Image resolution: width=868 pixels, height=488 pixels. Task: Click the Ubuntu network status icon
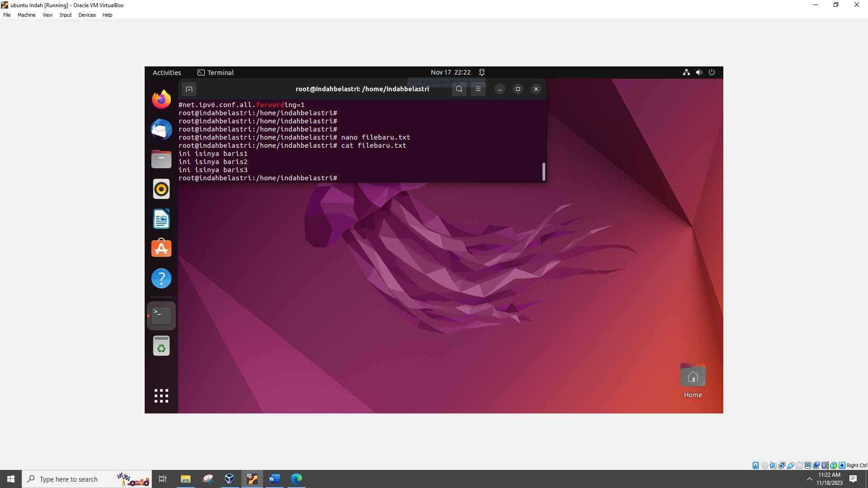click(x=686, y=72)
